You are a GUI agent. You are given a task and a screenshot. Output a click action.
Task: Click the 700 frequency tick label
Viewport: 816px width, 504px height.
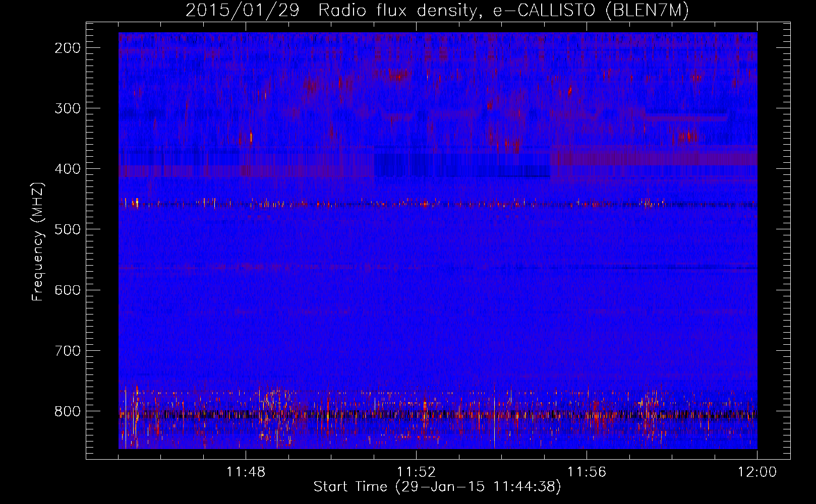pyautogui.click(x=68, y=350)
